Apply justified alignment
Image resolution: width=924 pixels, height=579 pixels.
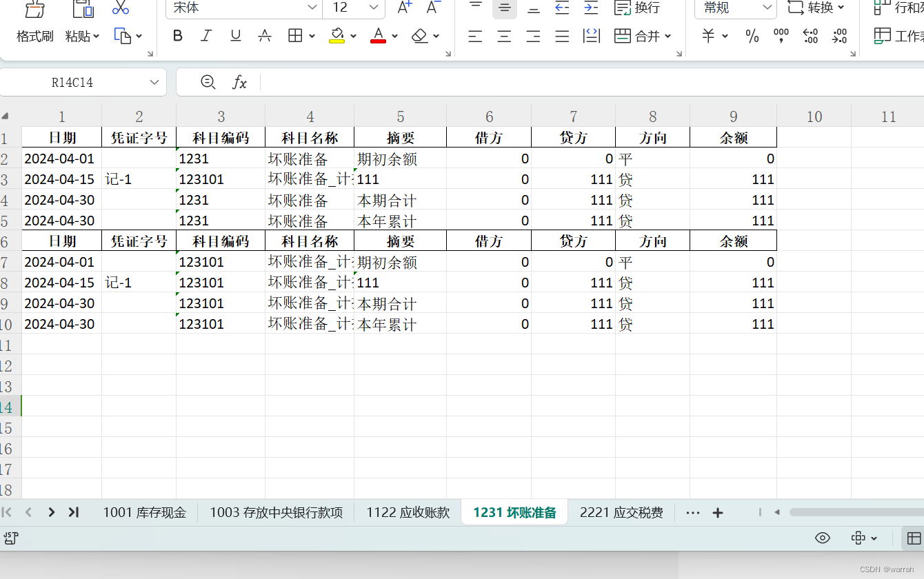(x=562, y=36)
